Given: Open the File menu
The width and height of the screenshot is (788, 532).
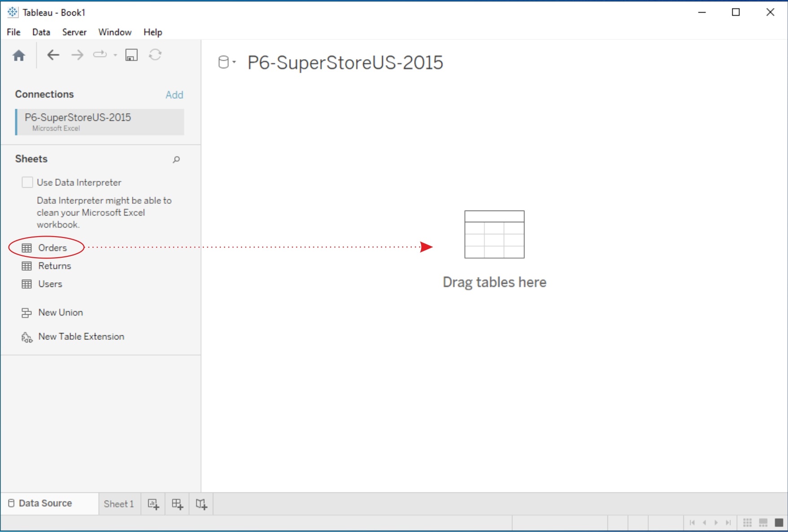Looking at the screenshot, I should pyautogui.click(x=13, y=32).
